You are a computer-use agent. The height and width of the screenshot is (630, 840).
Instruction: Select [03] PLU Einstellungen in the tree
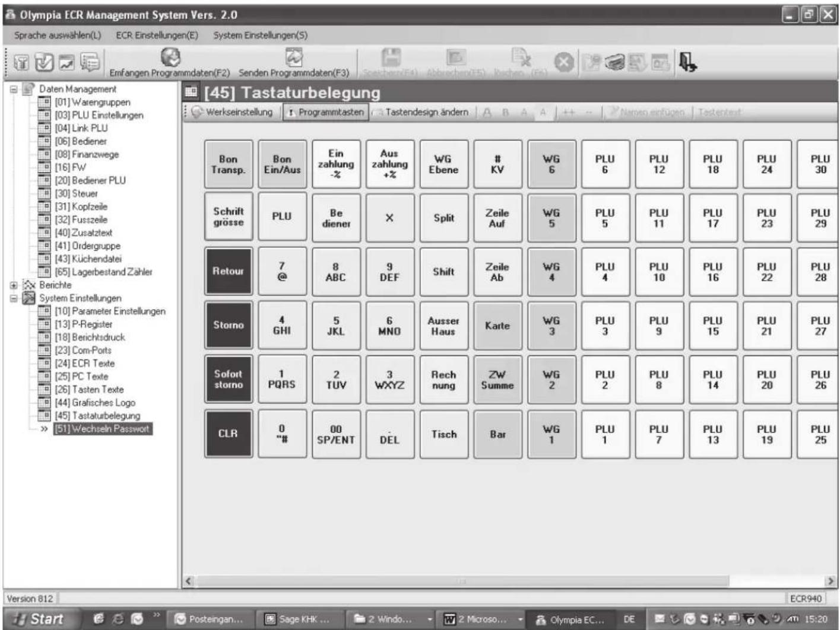coord(99,115)
